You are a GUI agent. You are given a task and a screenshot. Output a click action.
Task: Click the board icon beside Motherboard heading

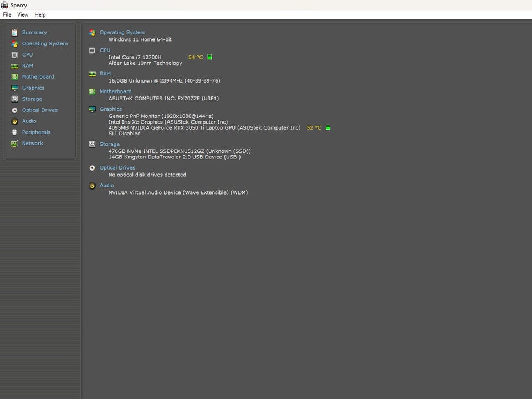93,91
